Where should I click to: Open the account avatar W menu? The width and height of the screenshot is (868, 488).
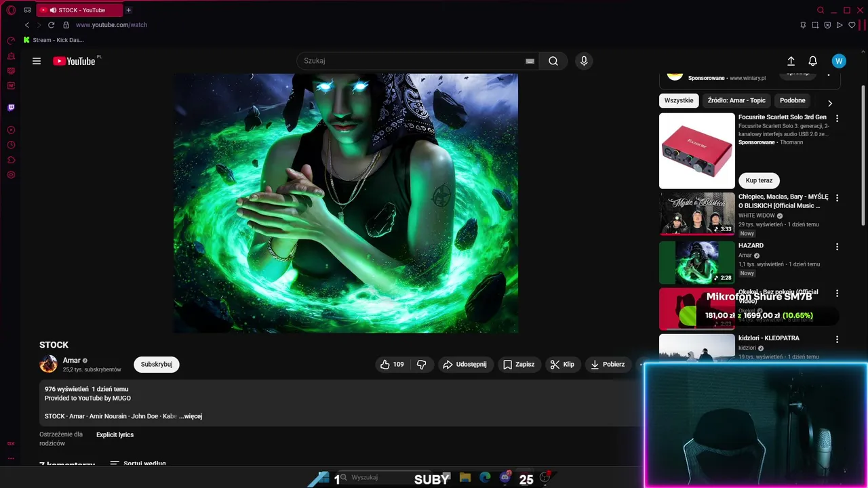tap(839, 61)
